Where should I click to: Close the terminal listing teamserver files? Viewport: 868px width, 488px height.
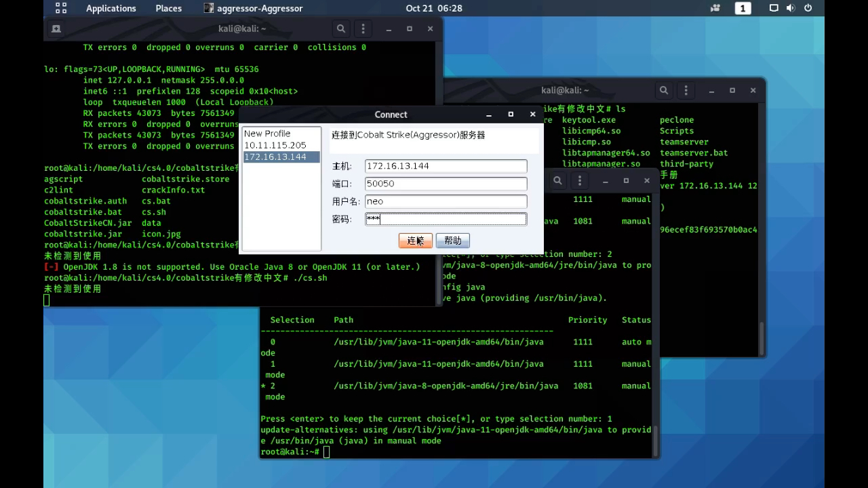(x=753, y=91)
